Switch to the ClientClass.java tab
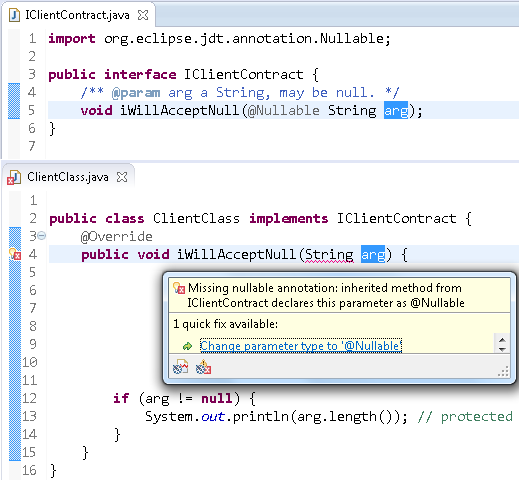The image size is (519, 480). point(68,177)
